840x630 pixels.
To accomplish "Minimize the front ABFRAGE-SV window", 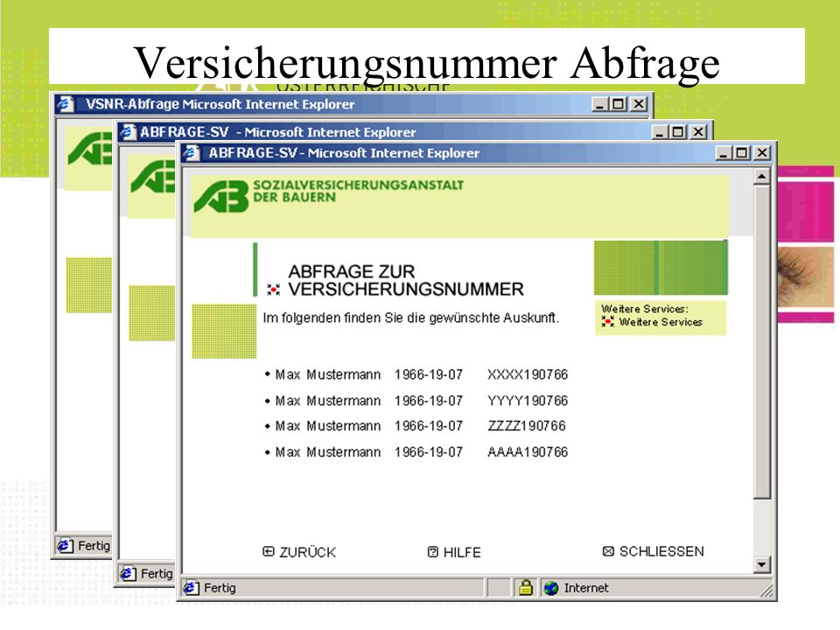I will click(x=724, y=153).
